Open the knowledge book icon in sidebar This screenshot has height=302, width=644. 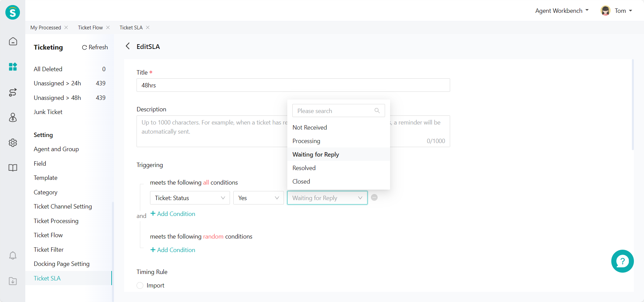click(x=13, y=168)
